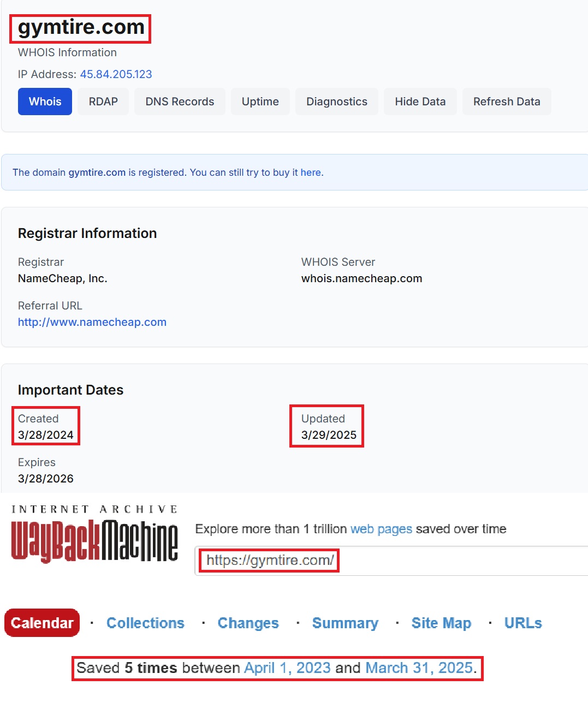
Task: Open the IP address 45.84.205.123 link
Action: tap(116, 74)
